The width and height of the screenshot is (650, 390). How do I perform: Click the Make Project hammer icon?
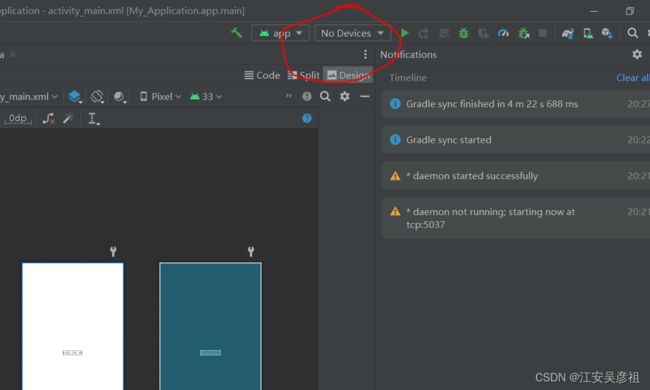[236, 33]
